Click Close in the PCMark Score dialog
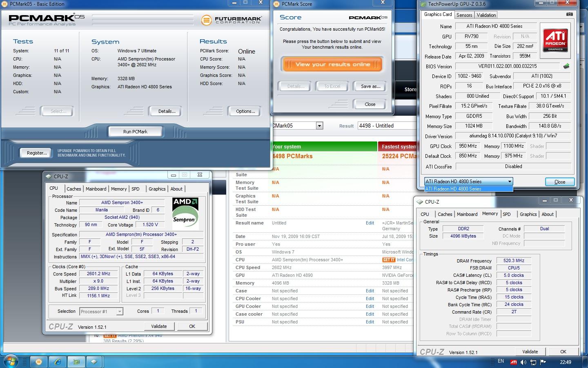 point(370,104)
